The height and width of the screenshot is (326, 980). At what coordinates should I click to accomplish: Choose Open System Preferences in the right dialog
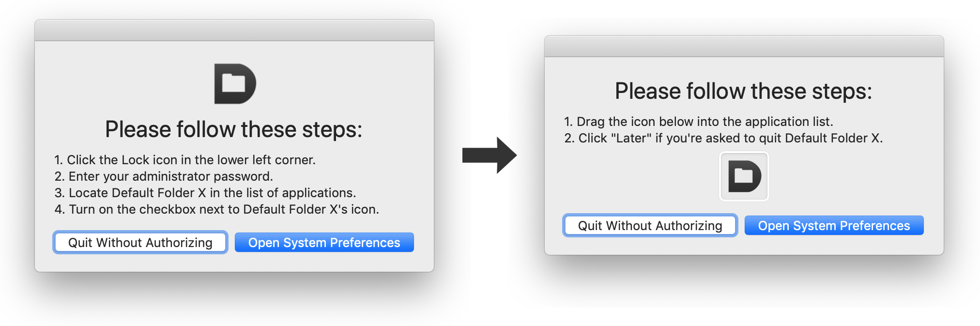[834, 226]
